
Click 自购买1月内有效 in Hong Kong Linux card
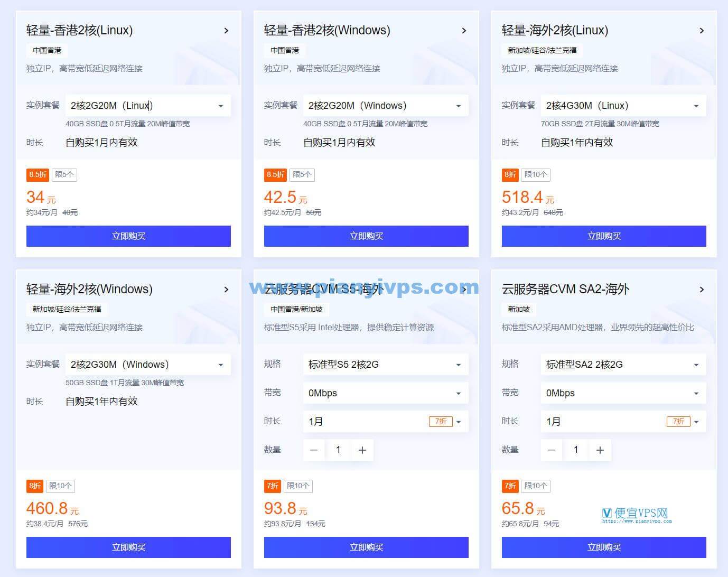101,143
